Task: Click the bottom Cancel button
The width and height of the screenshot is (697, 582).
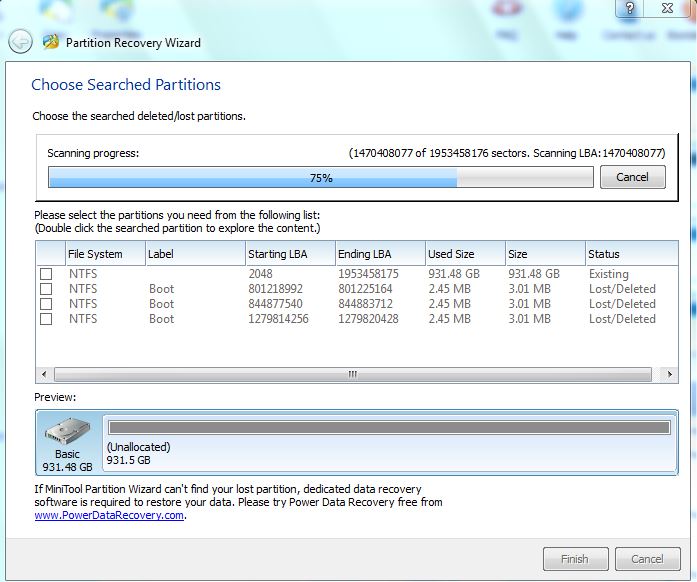Action: pos(648,559)
